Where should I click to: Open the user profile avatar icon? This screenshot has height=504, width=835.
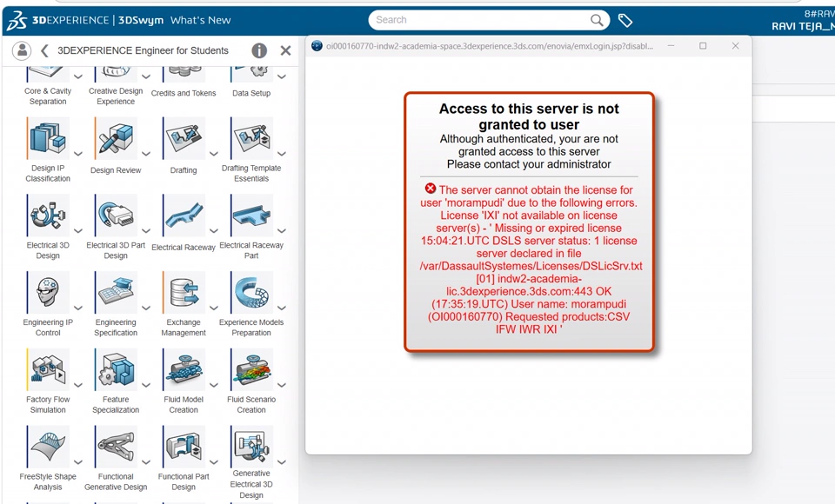[22, 50]
